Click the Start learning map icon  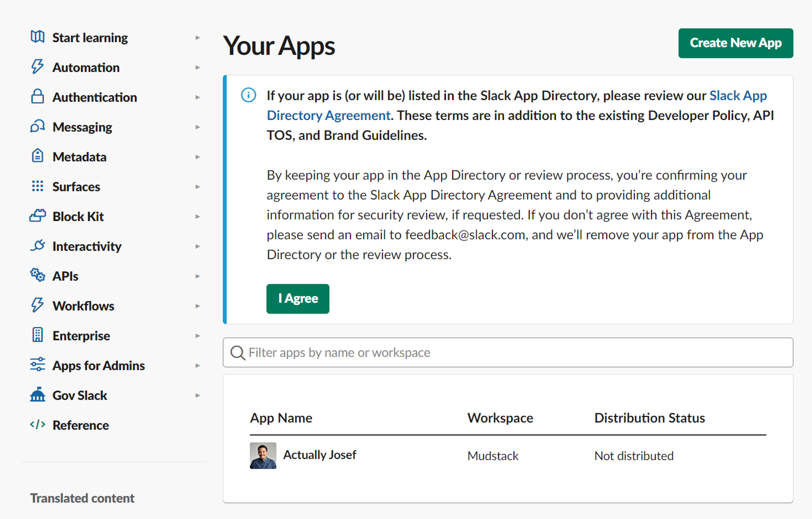point(37,37)
